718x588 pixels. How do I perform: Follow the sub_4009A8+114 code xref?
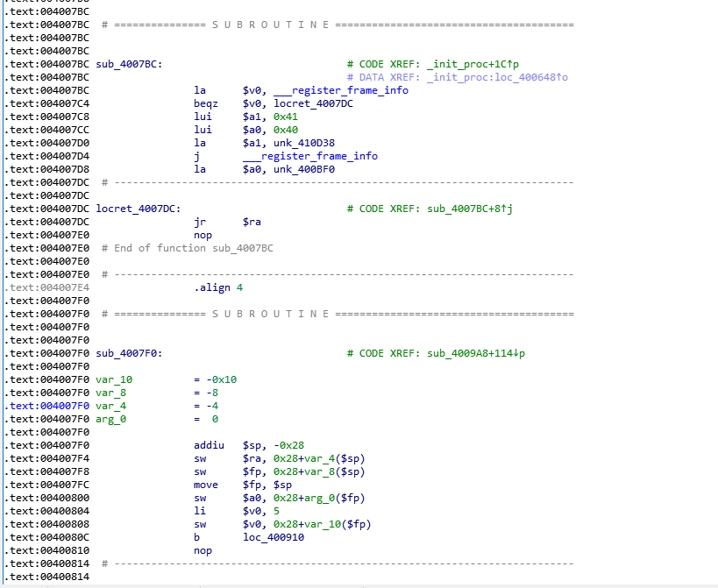pyautogui.click(x=475, y=353)
